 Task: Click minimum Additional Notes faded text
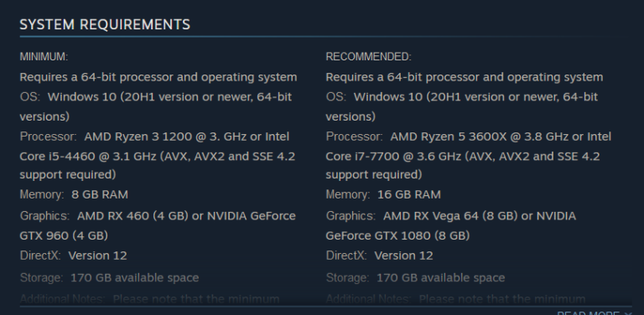point(149,299)
